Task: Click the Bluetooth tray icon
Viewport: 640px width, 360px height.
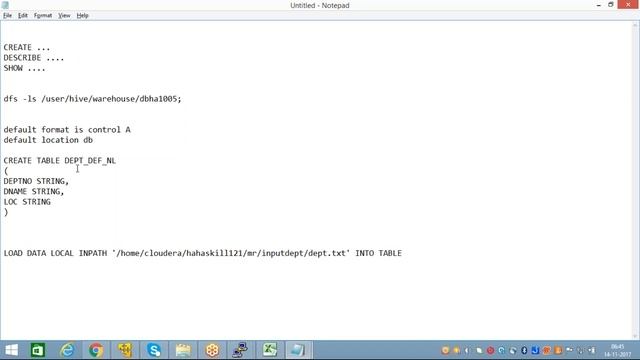Action: (x=524, y=351)
